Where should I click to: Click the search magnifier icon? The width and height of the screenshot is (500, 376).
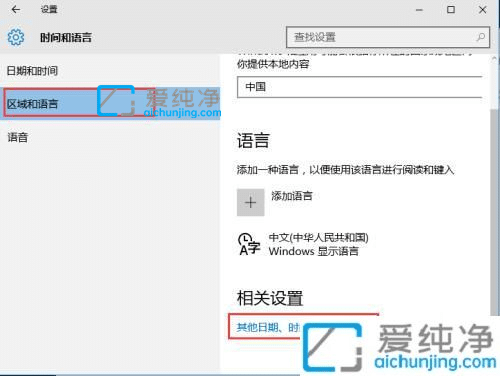pos(480,37)
